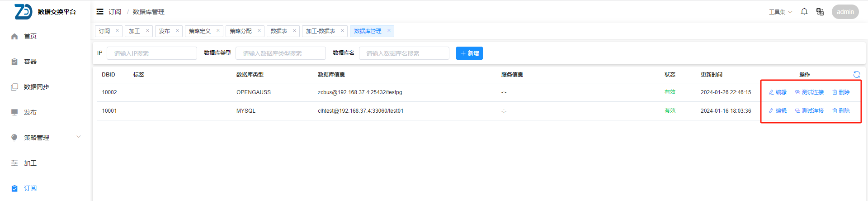Close the 数据库管理 tab
Viewport: 868px width, 201px height.
389,31
